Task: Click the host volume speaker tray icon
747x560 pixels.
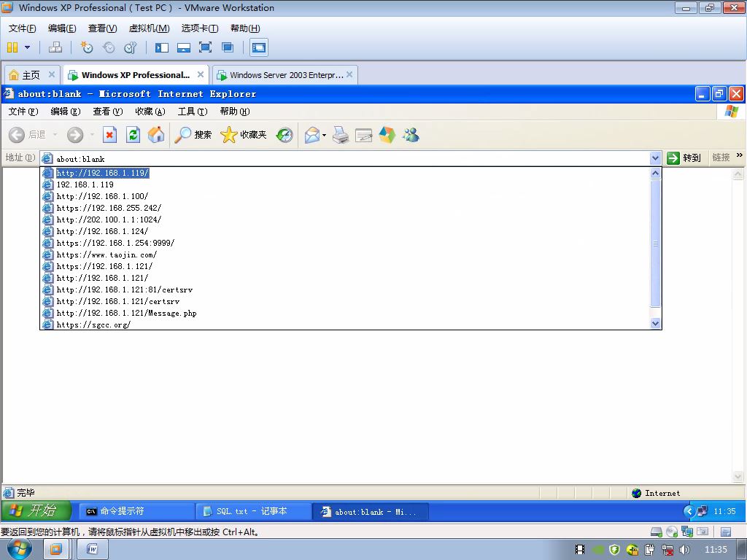Action: coord(684,550)
